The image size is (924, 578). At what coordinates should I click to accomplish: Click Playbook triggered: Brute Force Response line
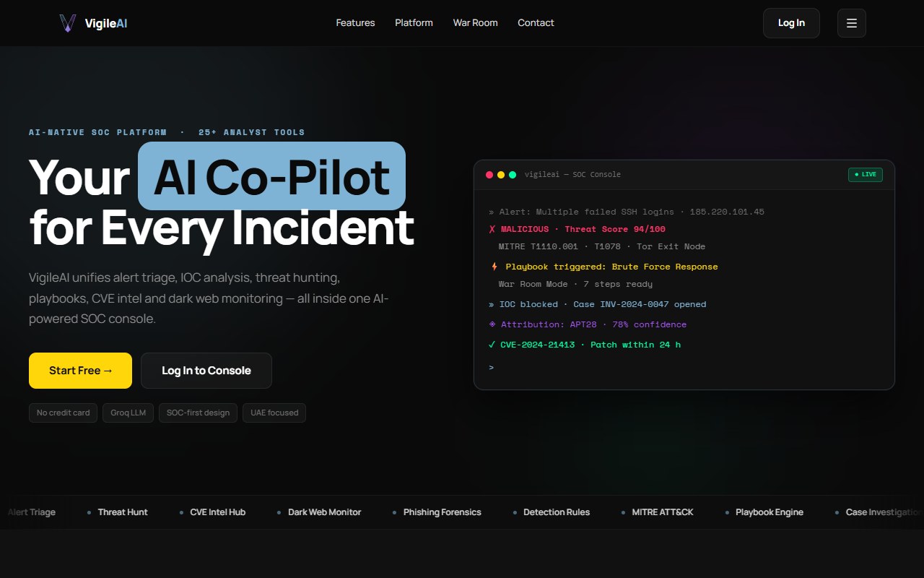(x=604, y=267)
